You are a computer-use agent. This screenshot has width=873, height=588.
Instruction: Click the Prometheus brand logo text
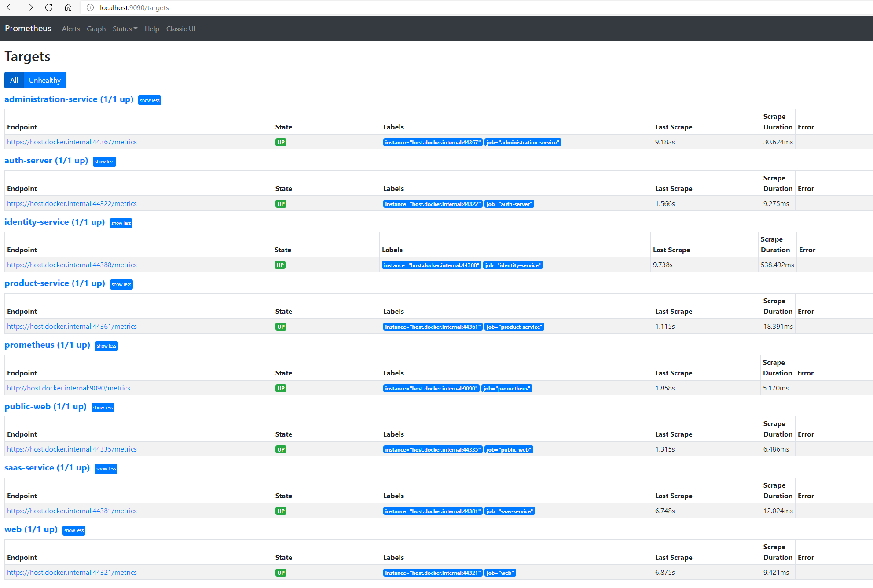point(28,28)
